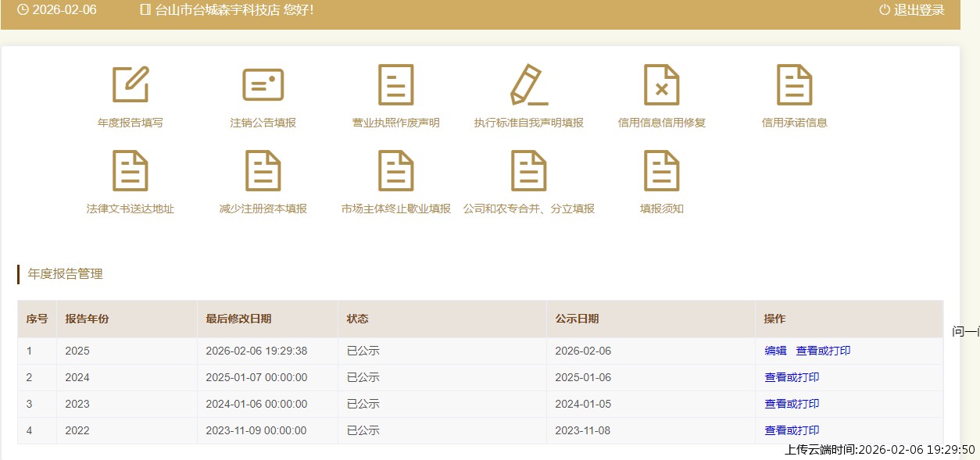
Task: Click the 状态 column header
Action: (x=357, y=319)
